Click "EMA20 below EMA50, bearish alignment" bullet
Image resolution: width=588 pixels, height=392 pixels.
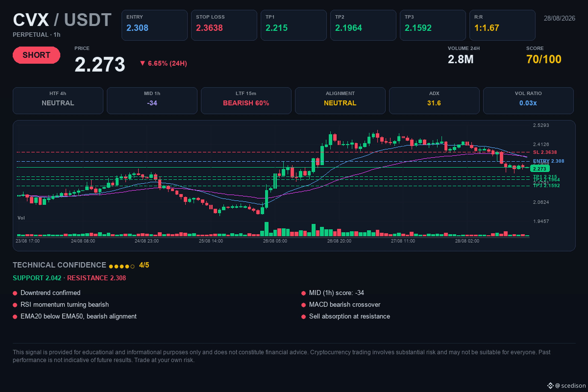[x=75, y=316]
